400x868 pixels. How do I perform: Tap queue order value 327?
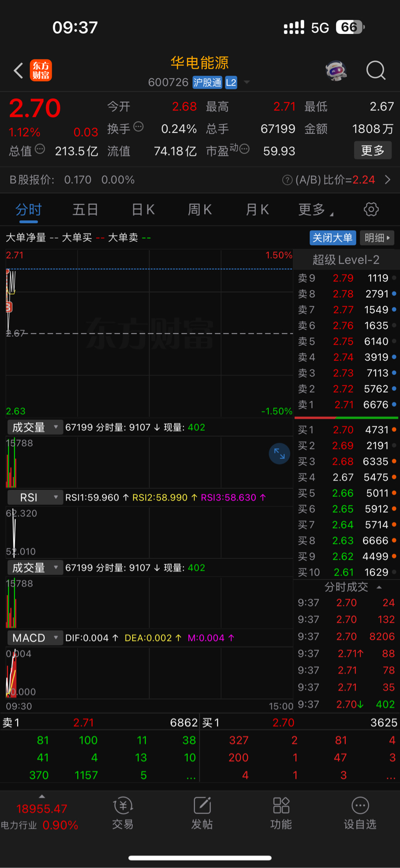pyautogui.click(x=239, y=740)
